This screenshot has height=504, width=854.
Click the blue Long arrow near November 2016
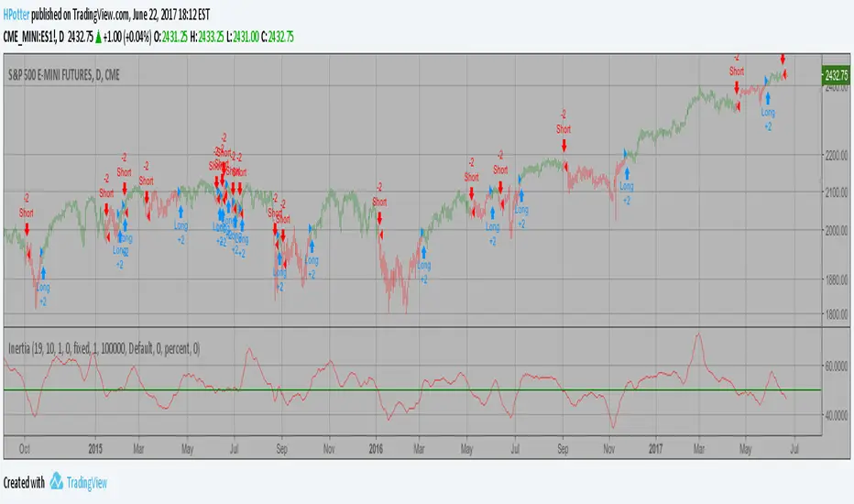pyautogui.click(x=627, y=173)
